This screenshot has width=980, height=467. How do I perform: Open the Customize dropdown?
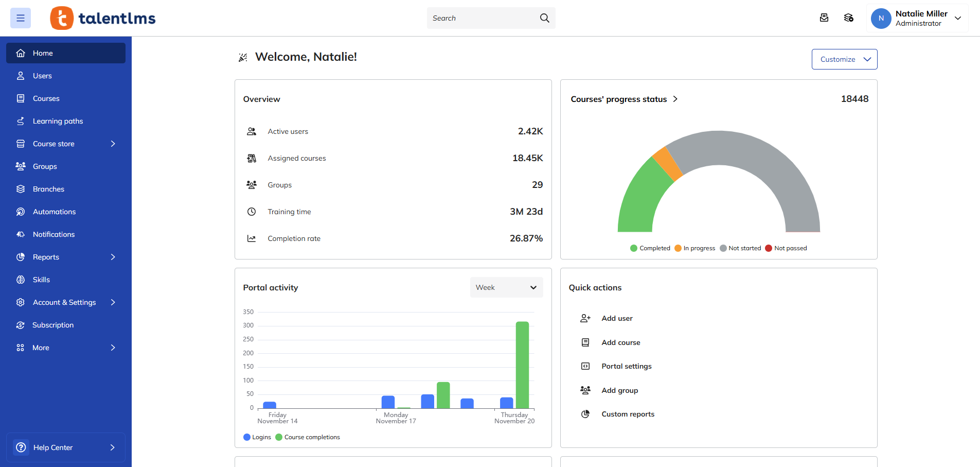(844, 59)
